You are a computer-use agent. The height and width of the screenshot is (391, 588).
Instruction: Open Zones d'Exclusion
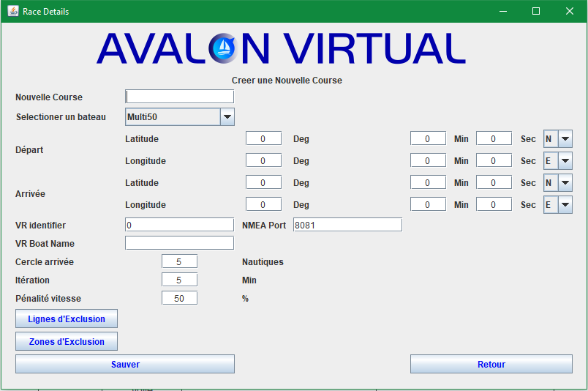tap(67, 341)
